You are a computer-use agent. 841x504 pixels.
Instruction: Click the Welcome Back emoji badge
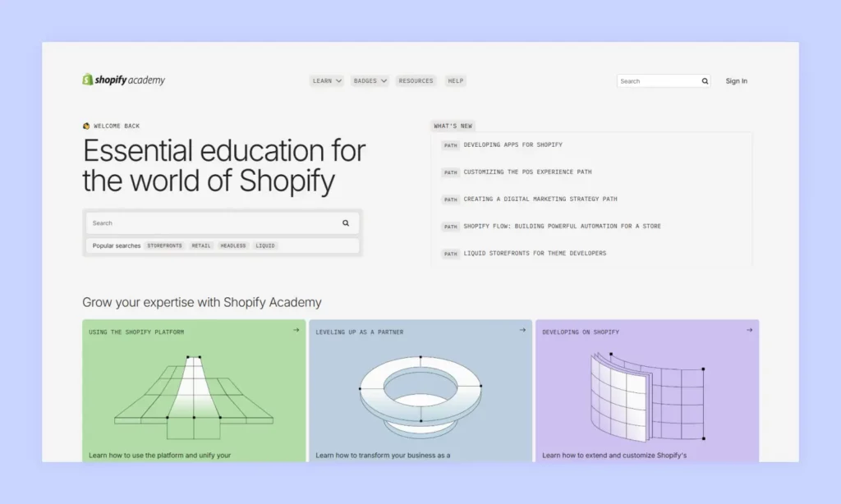pyautogui.click(x=85, y=126)
